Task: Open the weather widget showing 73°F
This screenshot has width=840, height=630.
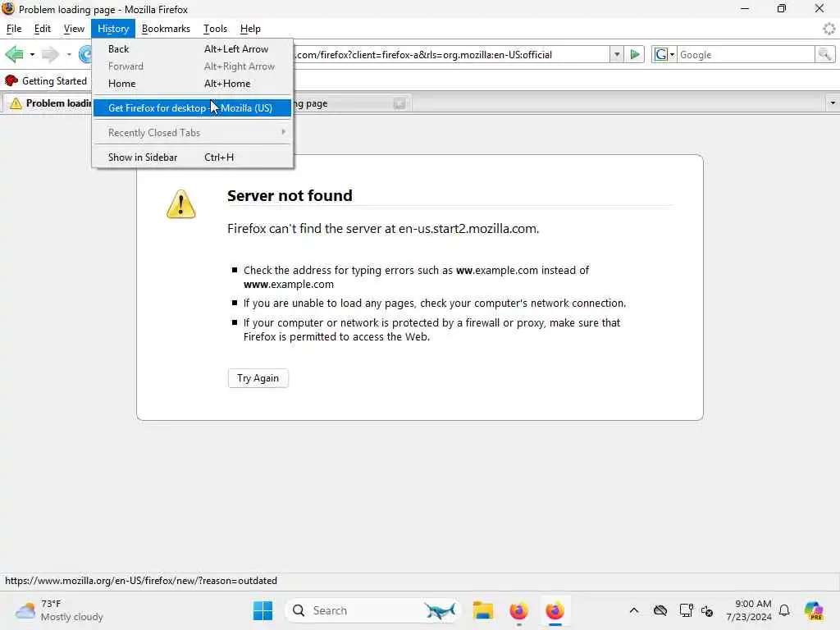Action: 59,610
